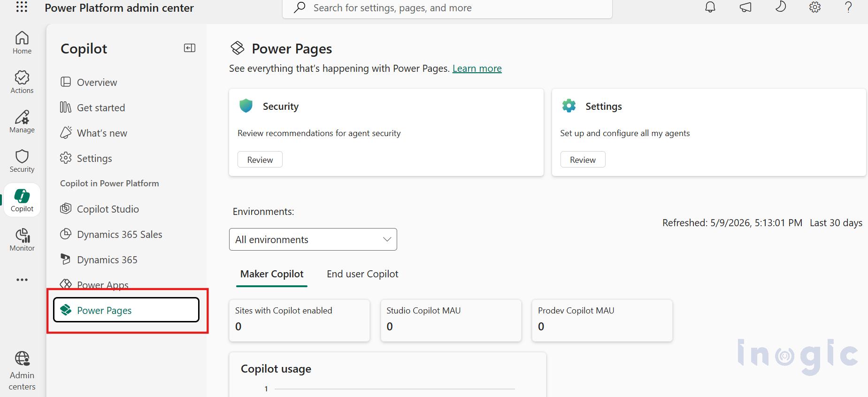Toggle dark mode moon icon
This screenshot has width=868, height=397.
tap(780, 7)
